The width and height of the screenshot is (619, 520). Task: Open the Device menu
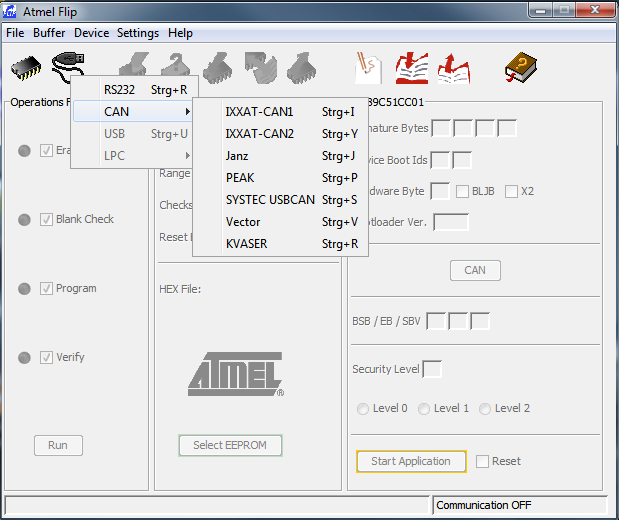pos(92,33)
